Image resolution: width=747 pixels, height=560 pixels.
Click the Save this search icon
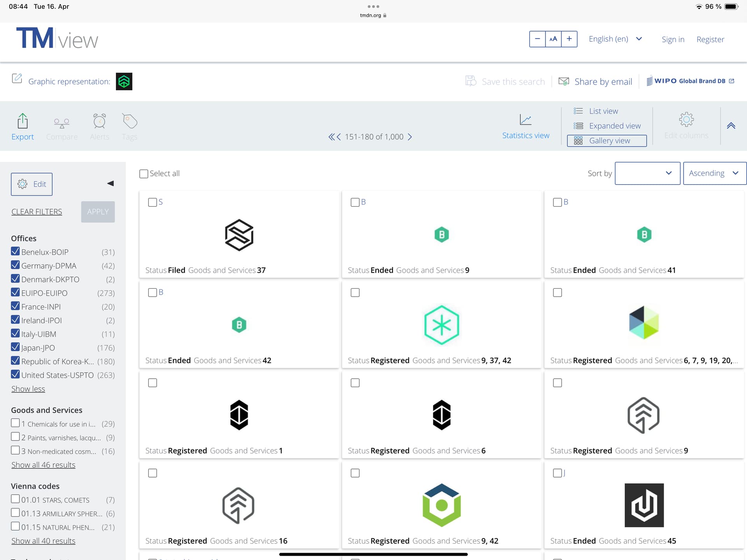click(x=471, y=81)
